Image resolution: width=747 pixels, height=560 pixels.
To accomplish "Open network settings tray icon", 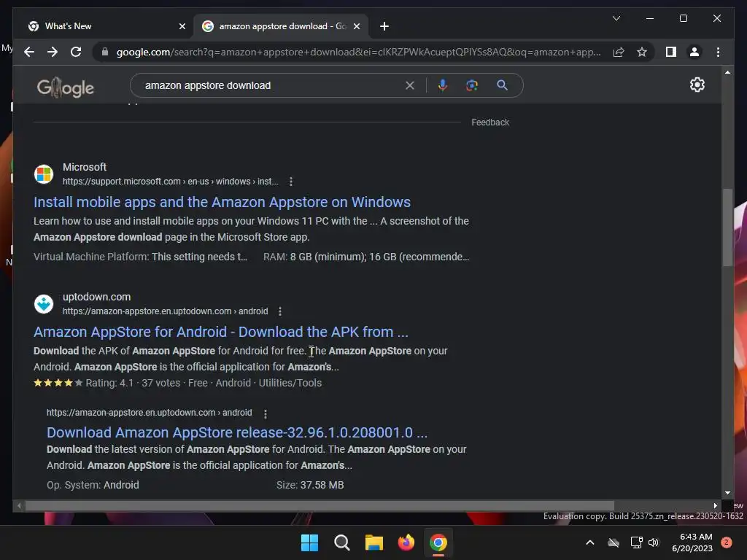I will click(x=636, y=542).
